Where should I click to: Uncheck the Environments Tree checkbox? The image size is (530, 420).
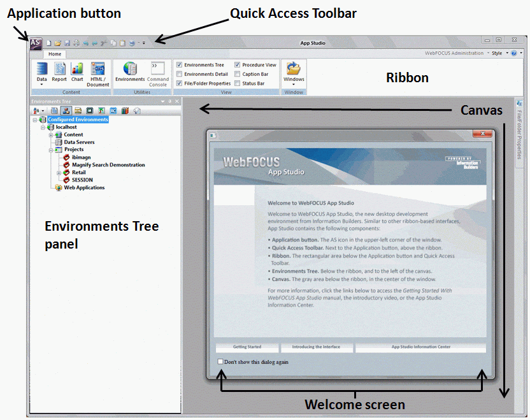[180, 64]
